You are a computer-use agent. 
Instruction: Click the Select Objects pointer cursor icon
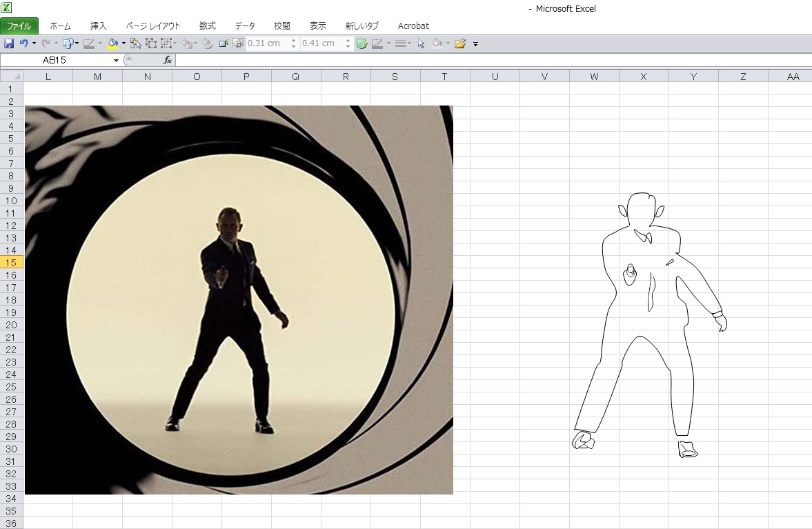421,43
